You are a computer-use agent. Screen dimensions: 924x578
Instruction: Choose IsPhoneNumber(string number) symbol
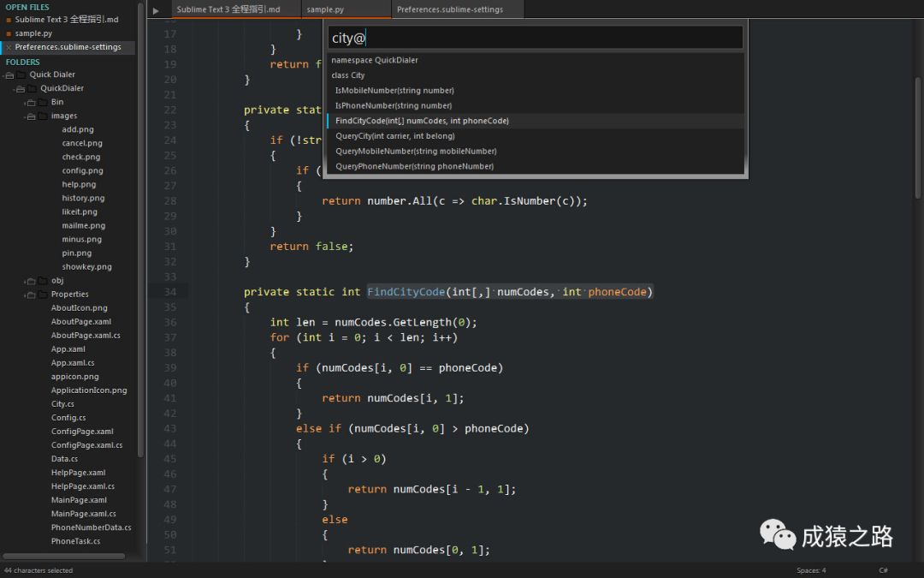point(535,105)
